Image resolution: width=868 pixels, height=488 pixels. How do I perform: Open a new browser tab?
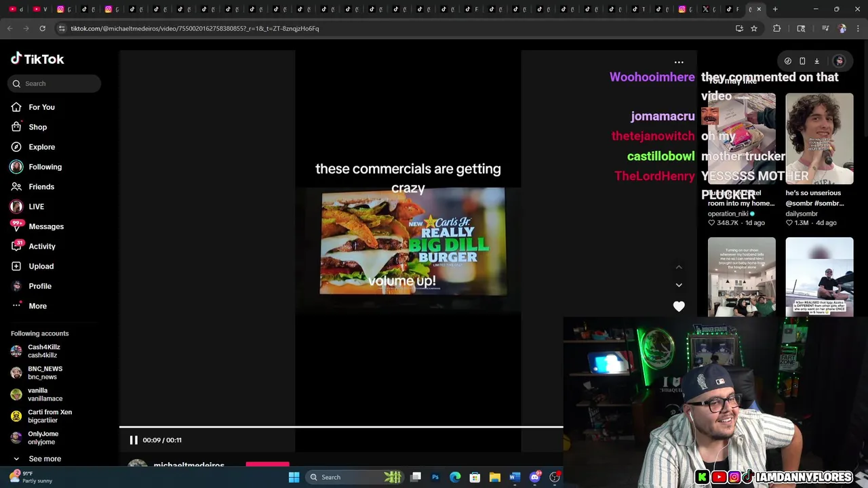coord(775,9)
